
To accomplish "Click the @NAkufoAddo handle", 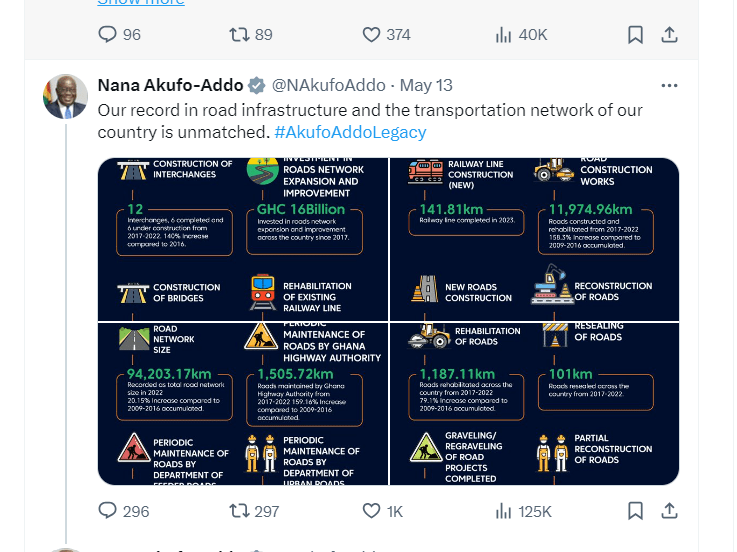I will click(x=328, y=85).
